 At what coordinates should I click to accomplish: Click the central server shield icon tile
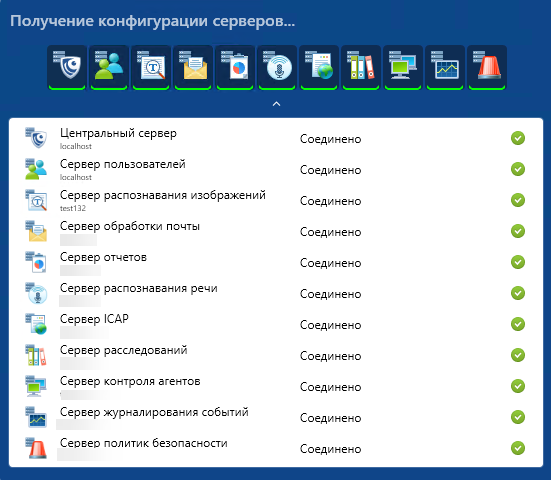[x=67, y=67]
